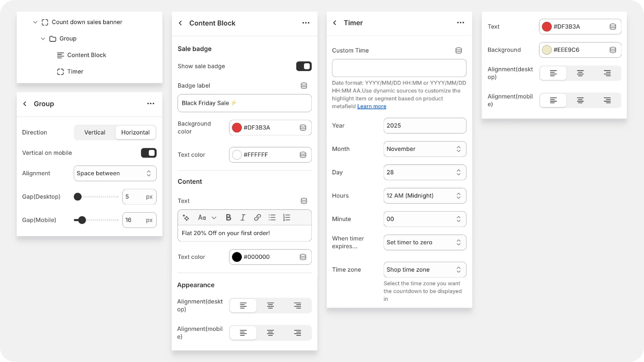The image size is (644, 362).
Task: Go back from the Content Block panel
Action: click(181, 23)
